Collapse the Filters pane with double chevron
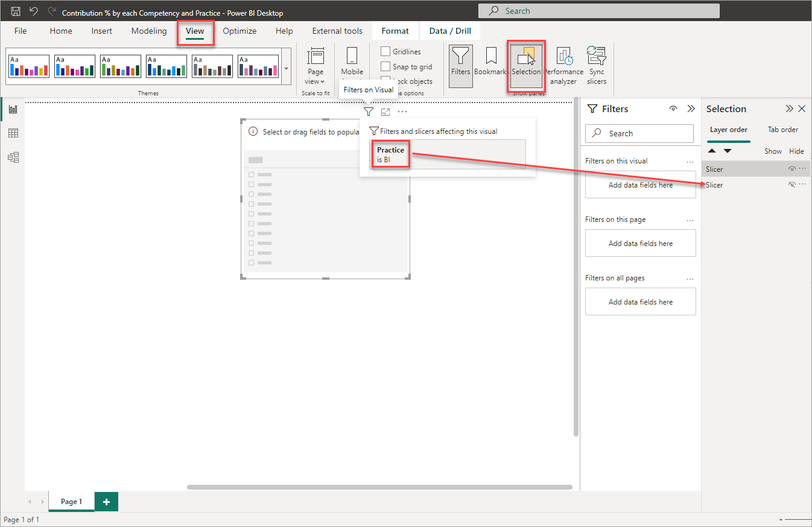This screenshot has height=527, width=812. pyautogui.click(x=691, y=109)
